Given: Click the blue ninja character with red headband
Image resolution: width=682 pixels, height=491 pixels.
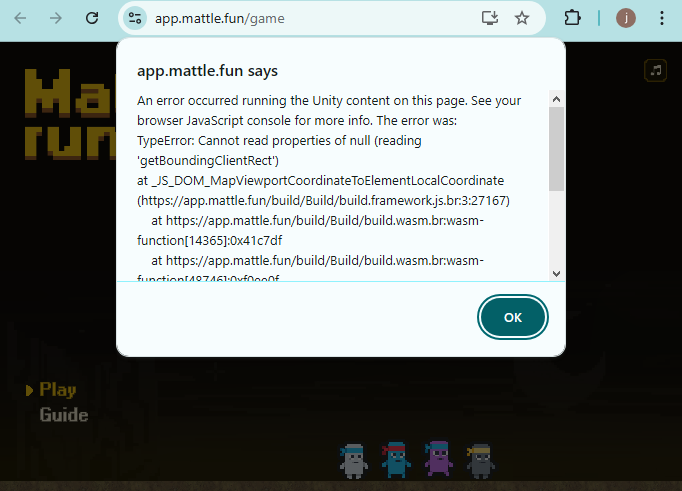Looking at the screenshot, I should point(396,460).
